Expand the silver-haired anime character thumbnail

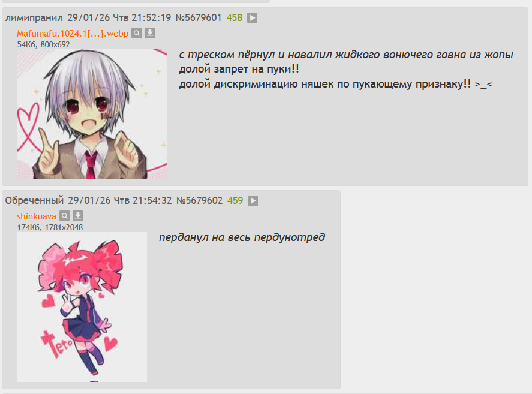click(92, 114)
